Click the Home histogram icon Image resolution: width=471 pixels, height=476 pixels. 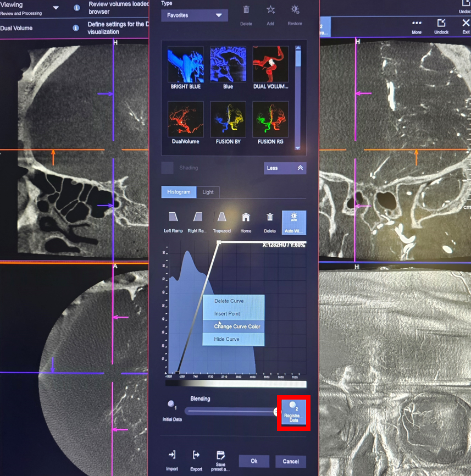[246, 218]
